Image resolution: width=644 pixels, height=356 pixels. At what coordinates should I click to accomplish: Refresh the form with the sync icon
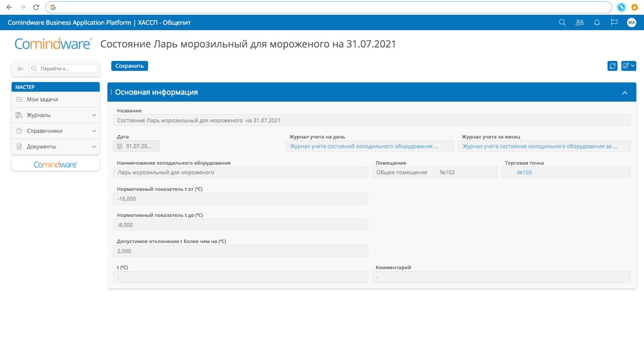tap(612, 66)
